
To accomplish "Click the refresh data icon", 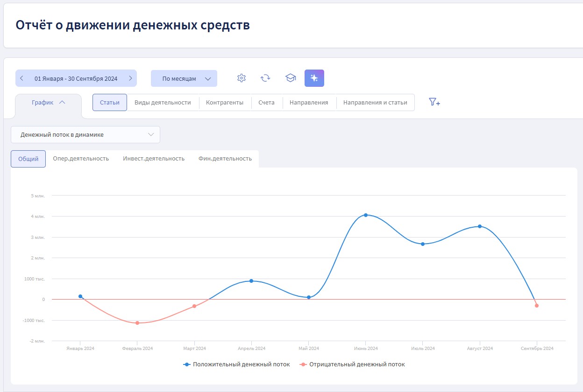I will (265, 78).
